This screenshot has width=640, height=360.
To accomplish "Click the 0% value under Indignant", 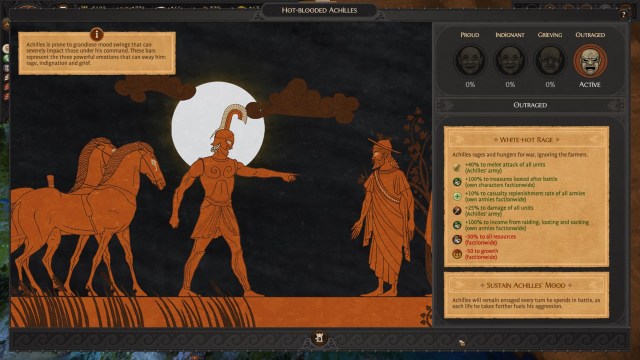I will (510, 85).
